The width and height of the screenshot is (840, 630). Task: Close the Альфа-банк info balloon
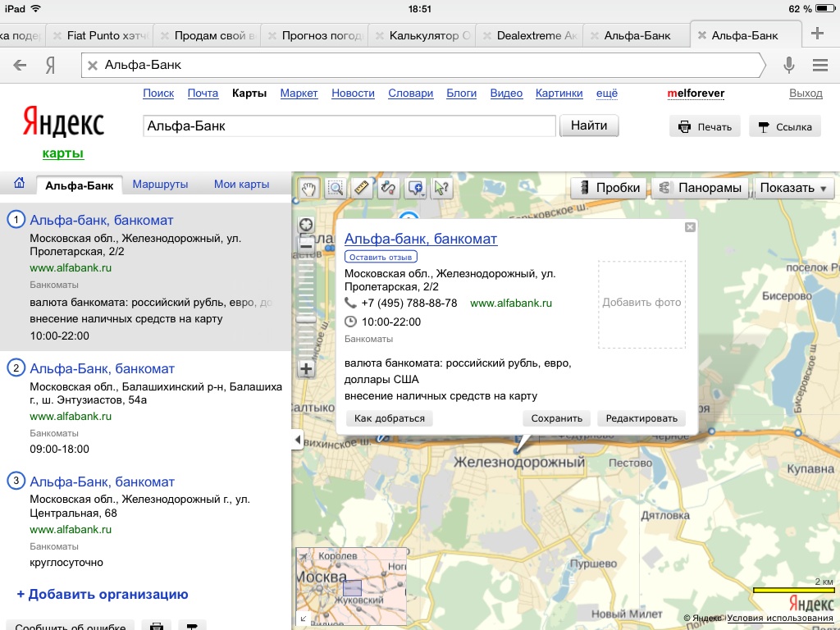690,227
